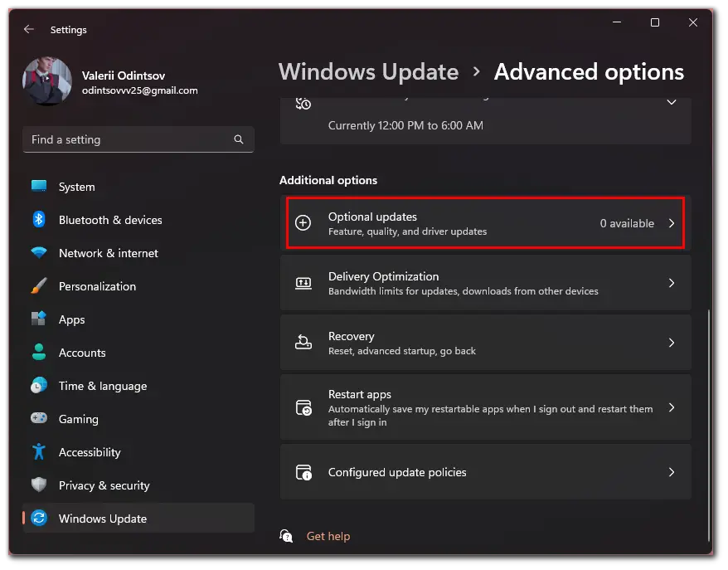Click the odintsovvv25@gmail.com email text
This screenshot has width=728, height=570.
click(x=140, y=90)
